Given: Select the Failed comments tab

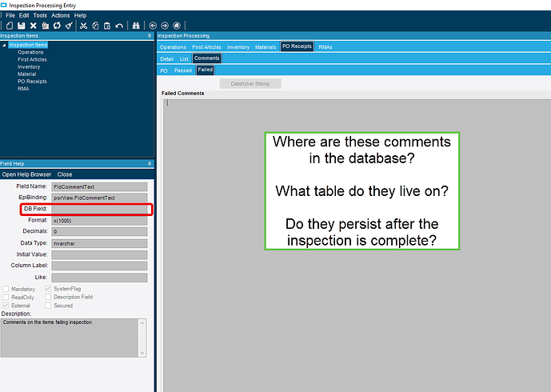Looking at the screenshot, I should 206,70.
